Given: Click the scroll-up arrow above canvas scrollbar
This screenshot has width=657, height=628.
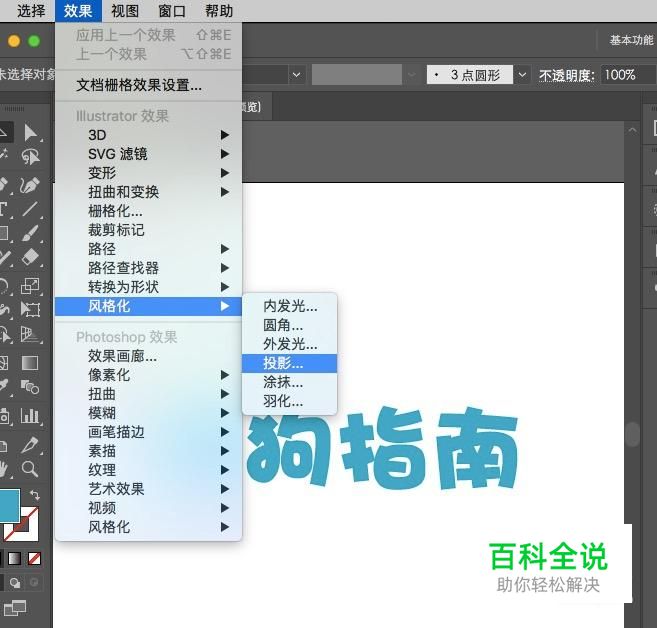Looking at the screenshot, I should click(x=632, y=130).
